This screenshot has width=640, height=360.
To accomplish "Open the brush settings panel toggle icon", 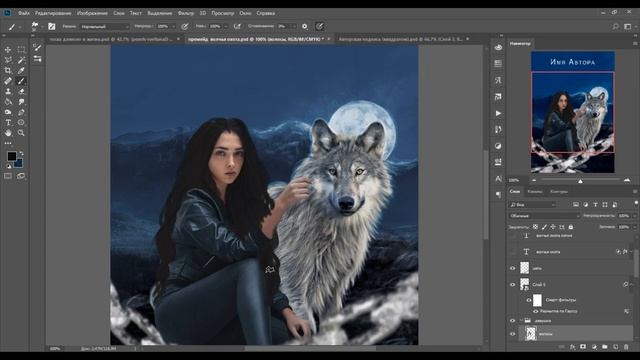I will tap(51, 26).
